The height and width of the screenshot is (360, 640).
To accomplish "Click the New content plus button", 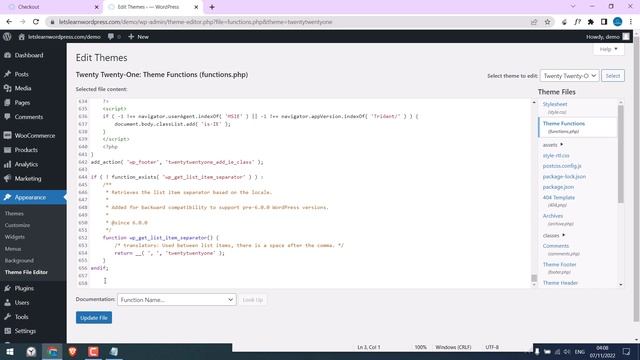I will (138, 37).
